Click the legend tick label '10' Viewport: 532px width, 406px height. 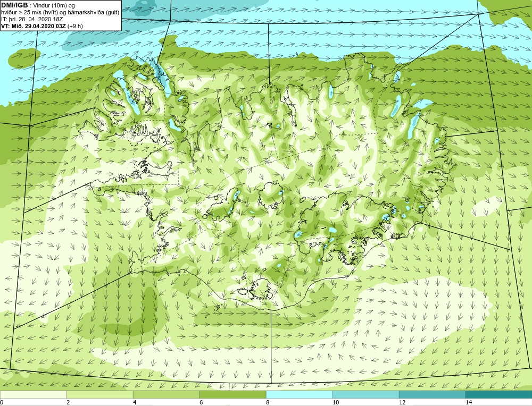336,402
